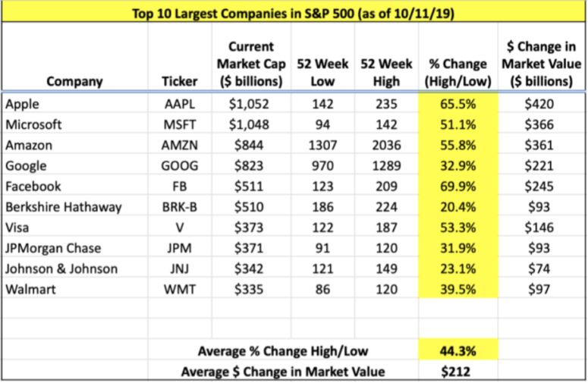Viewport: 588px width, 383px height.
Task: Click Apple's $420 market value change cell
Action: point(539,105)
